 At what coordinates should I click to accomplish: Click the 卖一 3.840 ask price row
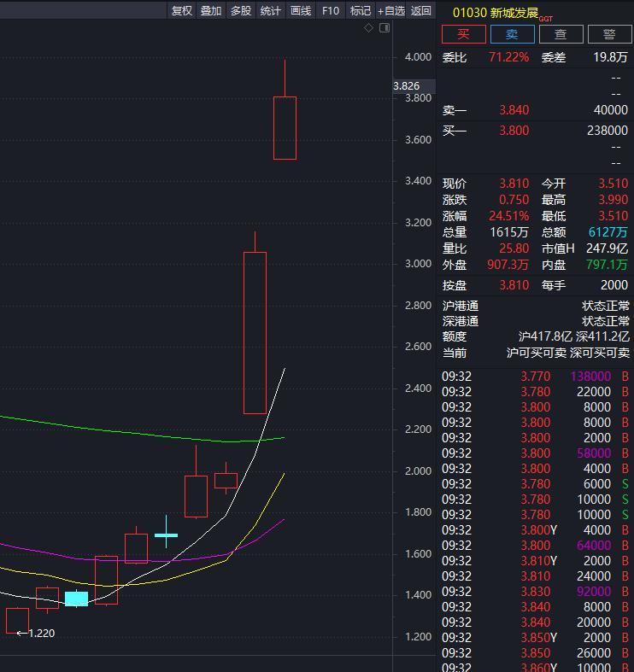click(x=535, y=110)
